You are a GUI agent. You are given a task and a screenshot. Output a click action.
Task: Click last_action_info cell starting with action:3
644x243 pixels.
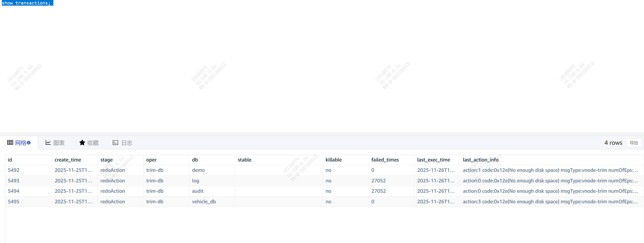550,201
